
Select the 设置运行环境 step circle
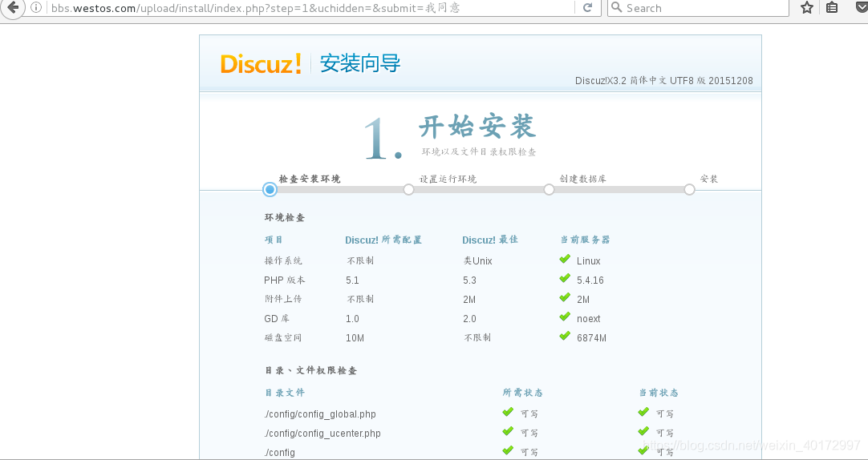[x=408, y=190]
